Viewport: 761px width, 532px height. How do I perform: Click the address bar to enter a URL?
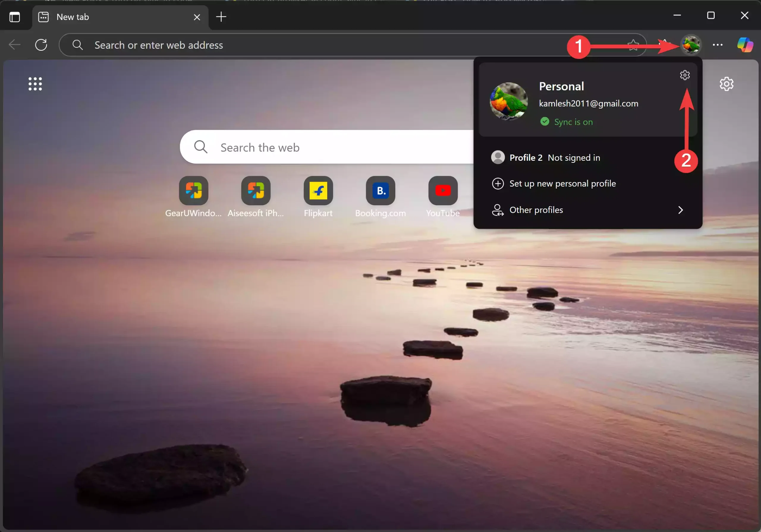(232, 45)
